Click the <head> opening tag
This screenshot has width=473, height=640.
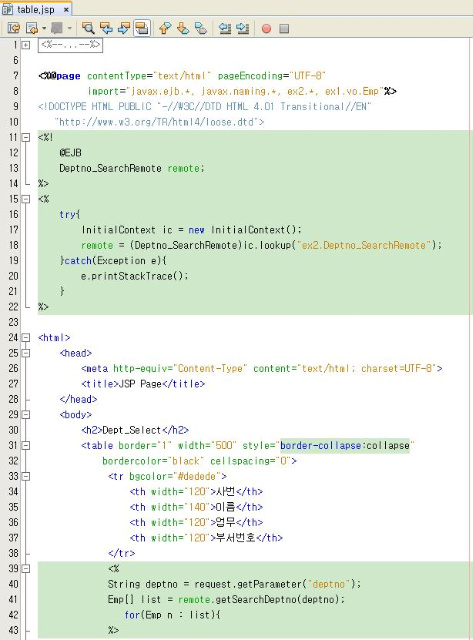point(76,353)
